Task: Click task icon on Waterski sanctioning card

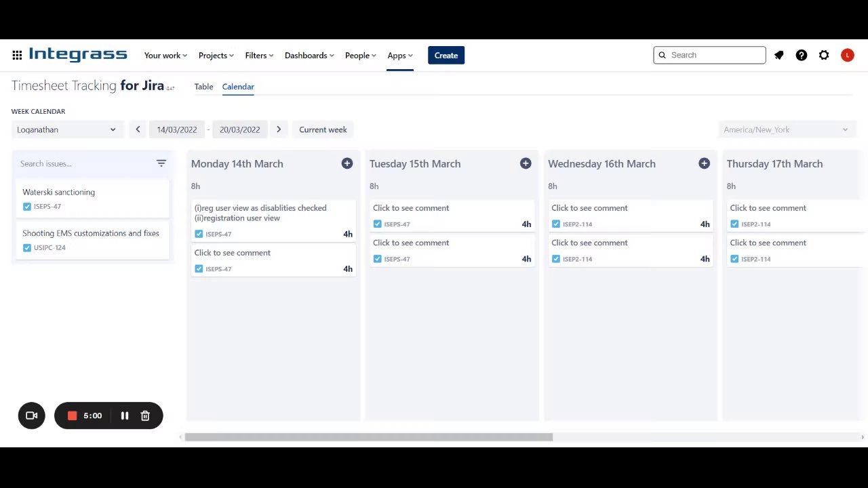Action: point(27,207)
